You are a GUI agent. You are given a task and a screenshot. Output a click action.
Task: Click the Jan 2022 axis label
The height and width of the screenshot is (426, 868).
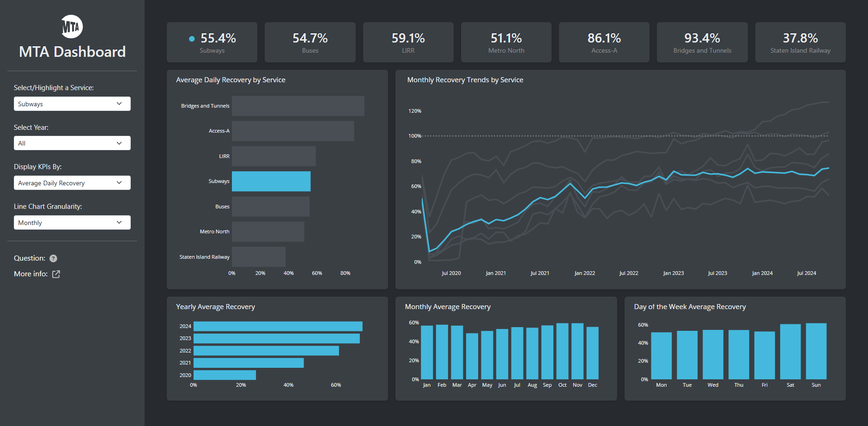pyautogui.click(x=585, y=273)
